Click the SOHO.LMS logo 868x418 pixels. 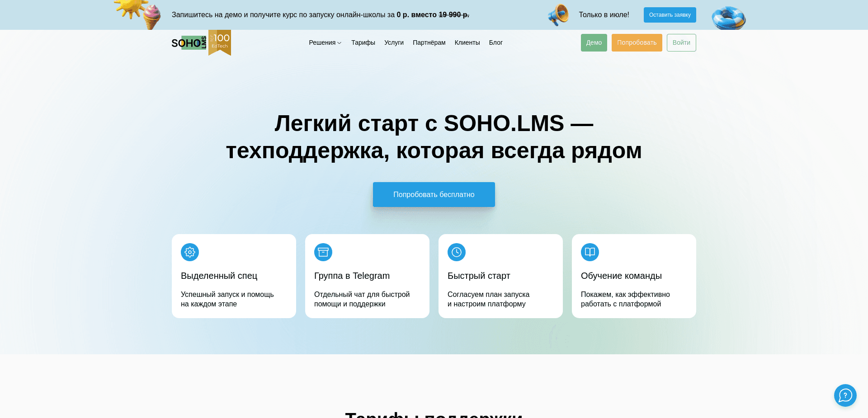190,42
